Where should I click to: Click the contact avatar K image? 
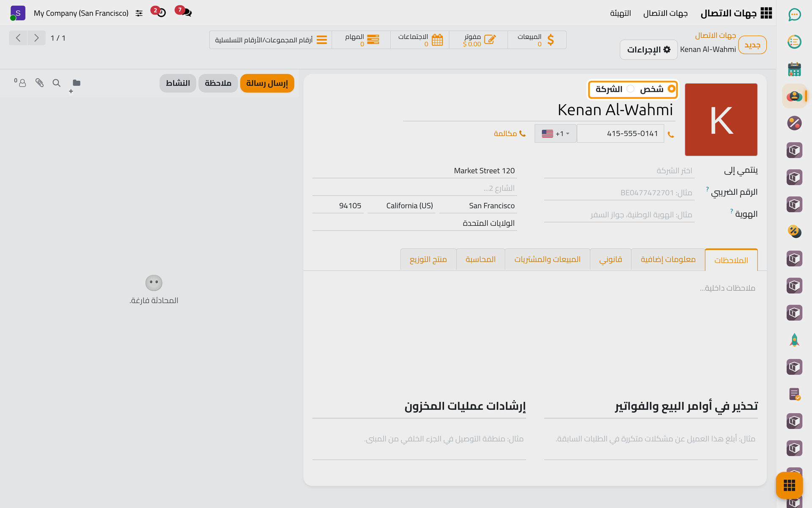[x=721, y=119]
